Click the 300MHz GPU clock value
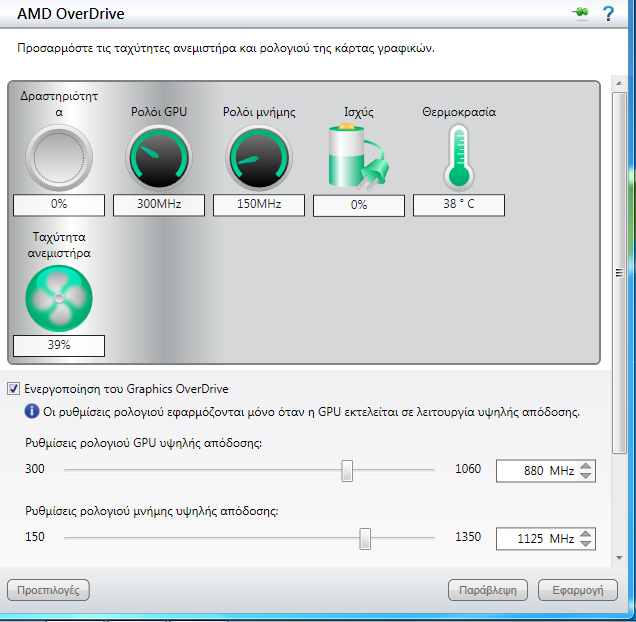 pyautogui.click(x=159, y=204)
